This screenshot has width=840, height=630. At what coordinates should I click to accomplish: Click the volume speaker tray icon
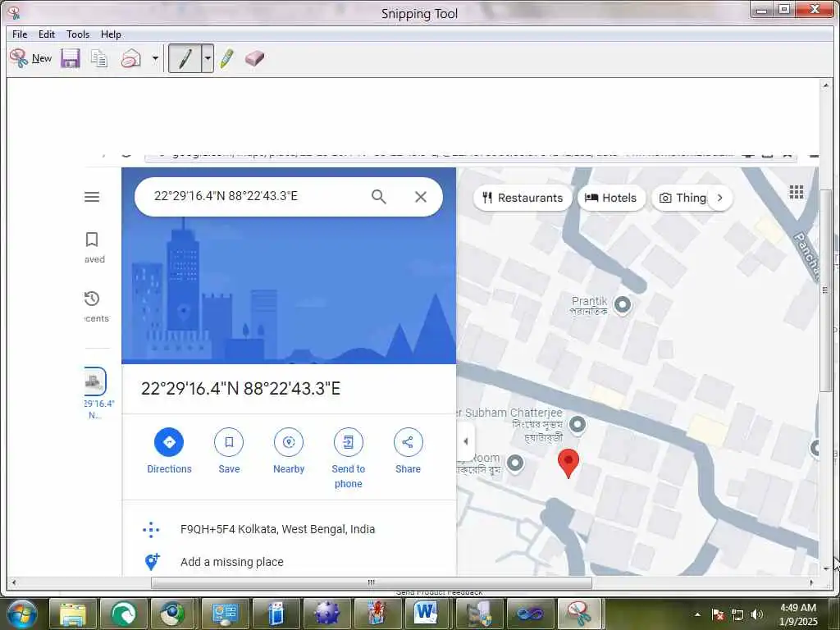click(757, 614)
